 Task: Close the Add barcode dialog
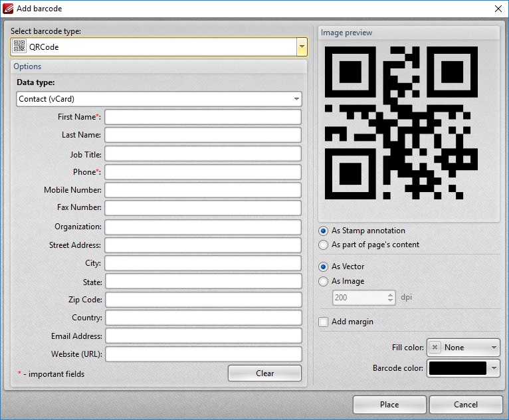(x=498, y=9)
